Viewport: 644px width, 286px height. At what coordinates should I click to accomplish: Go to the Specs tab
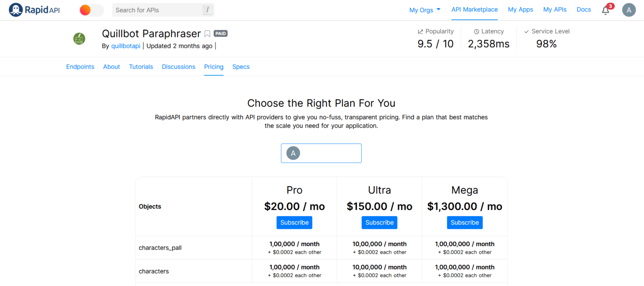click(x=241, y=67)
